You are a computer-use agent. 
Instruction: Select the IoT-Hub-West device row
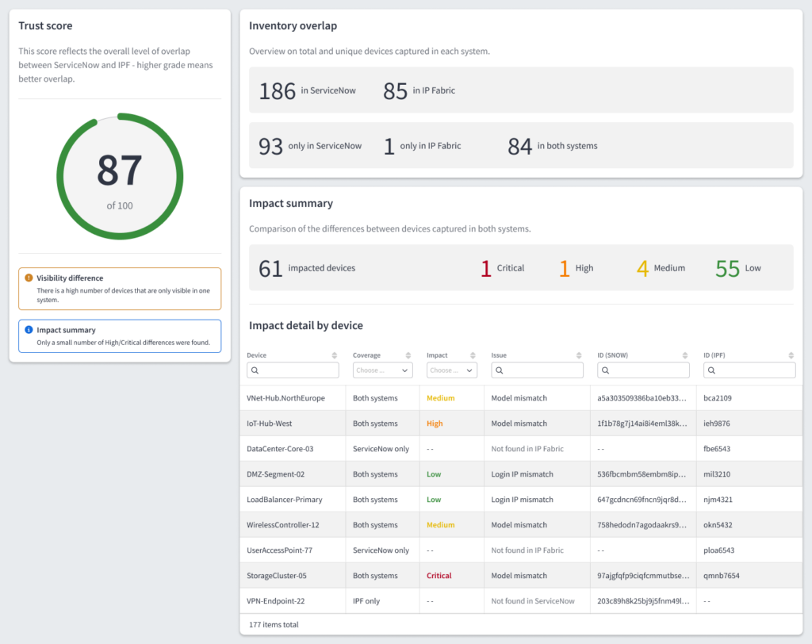click(x=521, y=424)
